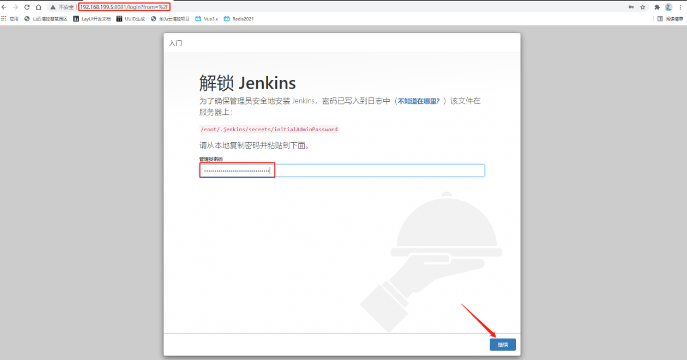Click the browser forward arrow
This screenshot has width=687, height=360.
point(15,7)
